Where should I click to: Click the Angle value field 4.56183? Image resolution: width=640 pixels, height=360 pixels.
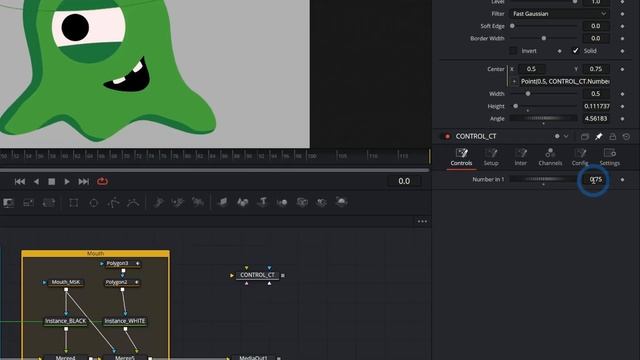(596, 119)
